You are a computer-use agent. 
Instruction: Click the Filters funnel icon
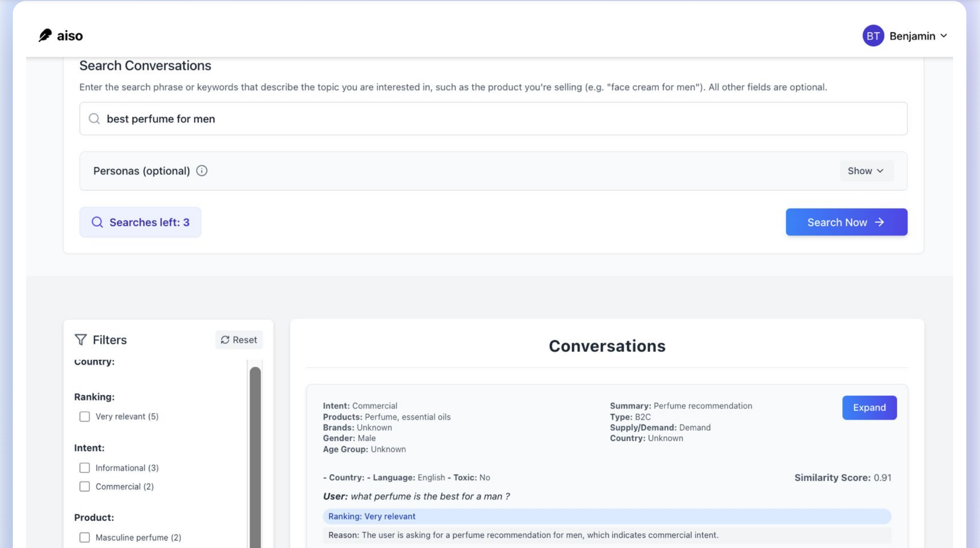click(81, 340)
